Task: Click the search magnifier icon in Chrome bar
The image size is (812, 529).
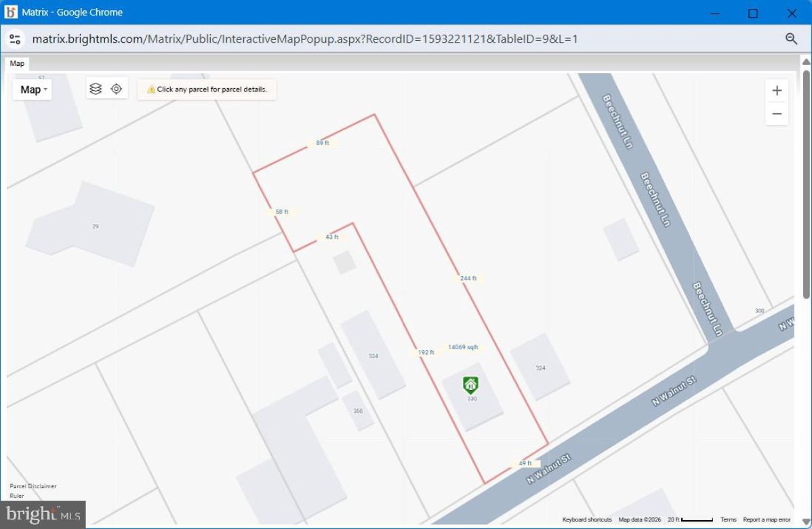Action: [x=791, y=39]
